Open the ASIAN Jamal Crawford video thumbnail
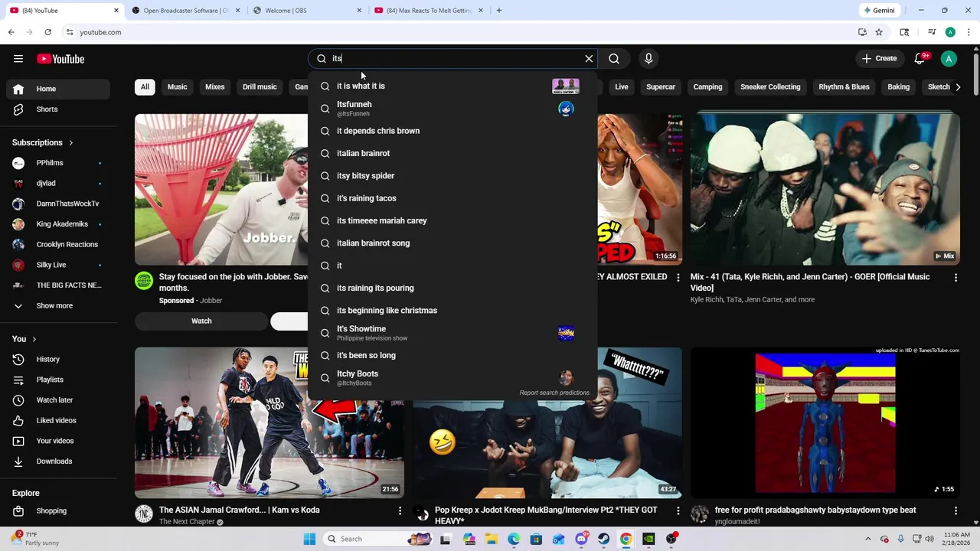The height and width of the screenshot is (551, 980). (x=269, y=422)
